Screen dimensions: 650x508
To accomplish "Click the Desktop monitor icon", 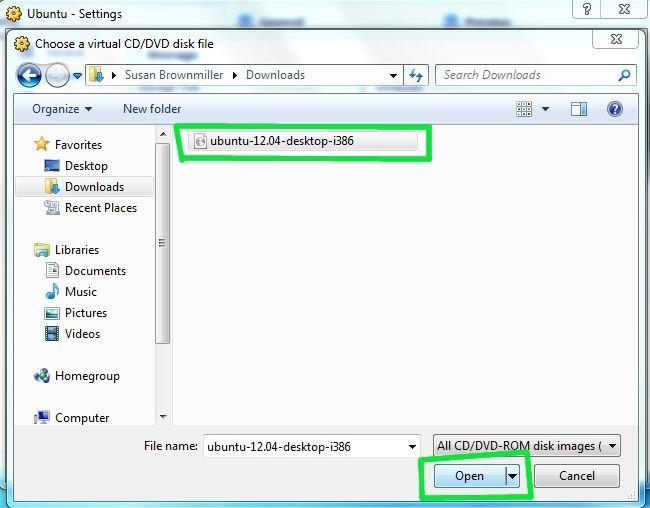I will [x=52, y=166].
